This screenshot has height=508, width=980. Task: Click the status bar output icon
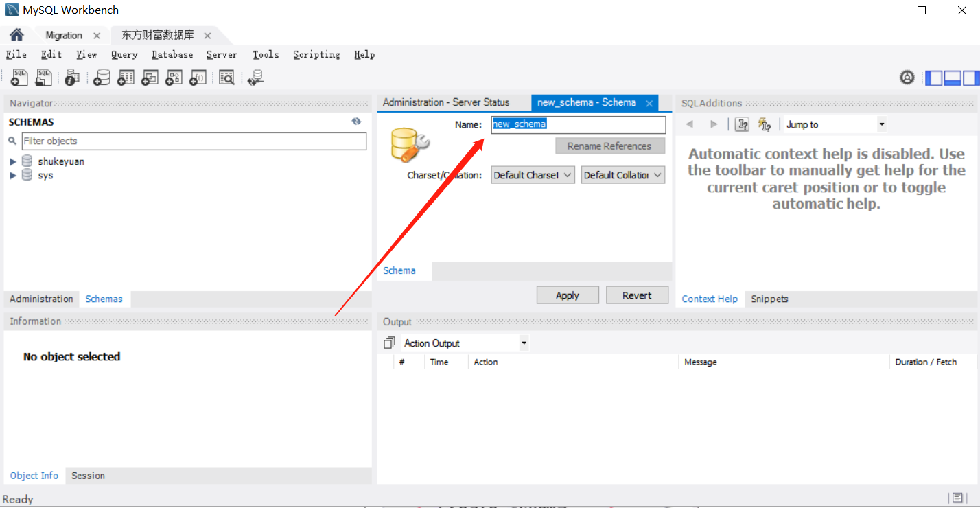tap(957, 498)
